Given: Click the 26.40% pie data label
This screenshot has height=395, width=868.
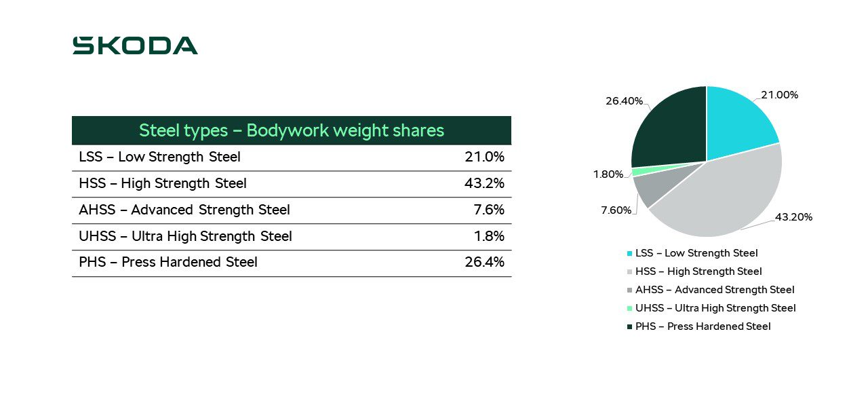Looking at the screenshot, I should click(624, 101).
